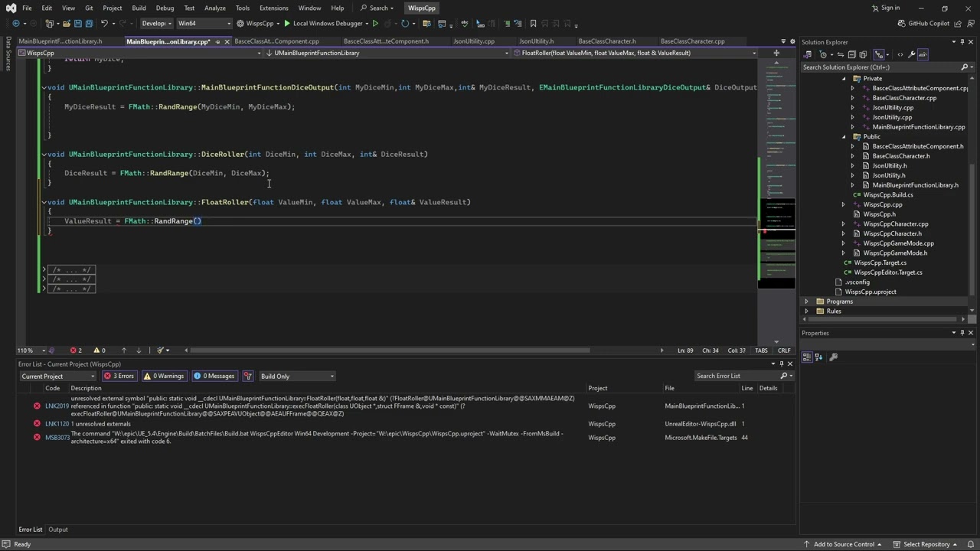Sync with active document arrows in Solution Explorer
The image size is (980, 551).
tap(841, 54)
